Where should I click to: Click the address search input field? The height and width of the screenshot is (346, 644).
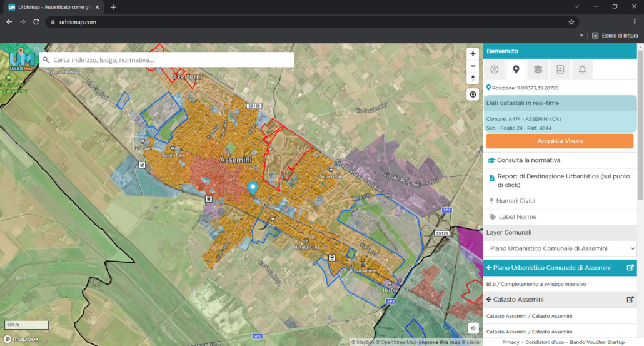[167, 60]
